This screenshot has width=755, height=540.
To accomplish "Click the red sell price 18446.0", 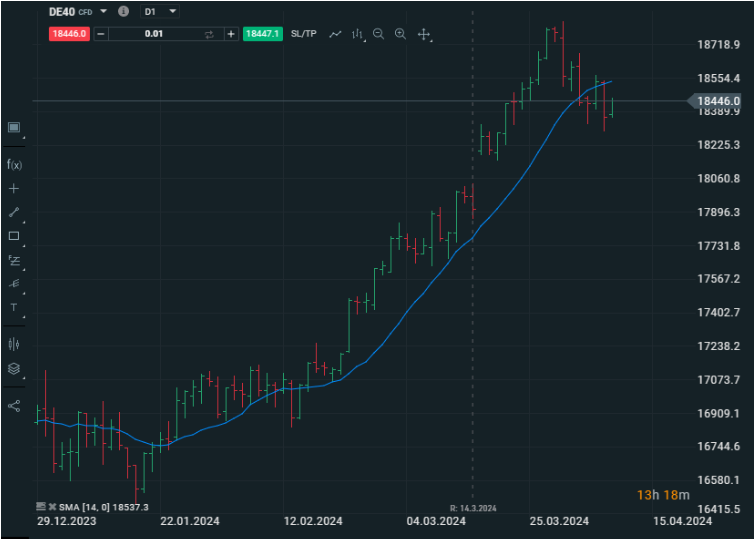I will point(69,34).
